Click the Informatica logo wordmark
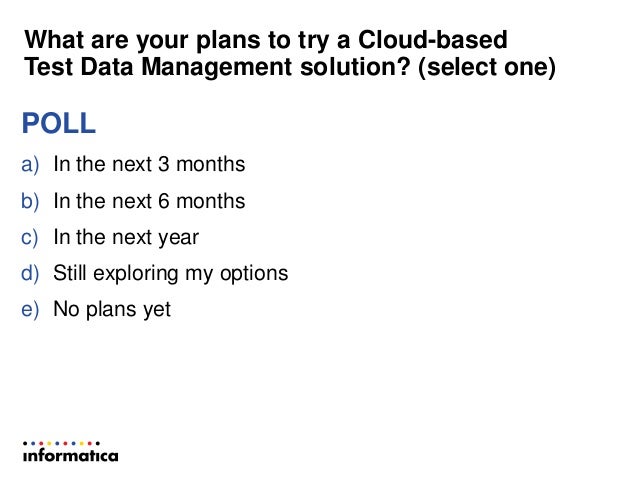638x479 pixels. [x=70, y=456]
